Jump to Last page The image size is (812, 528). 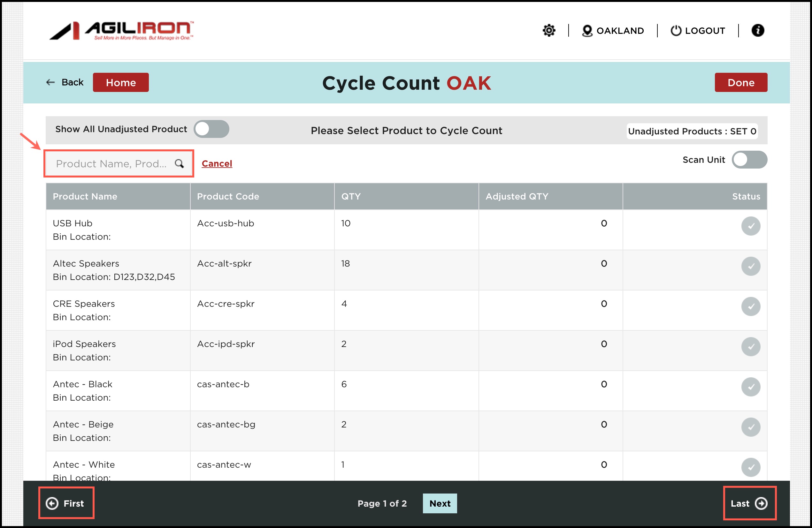coord(749,503)
